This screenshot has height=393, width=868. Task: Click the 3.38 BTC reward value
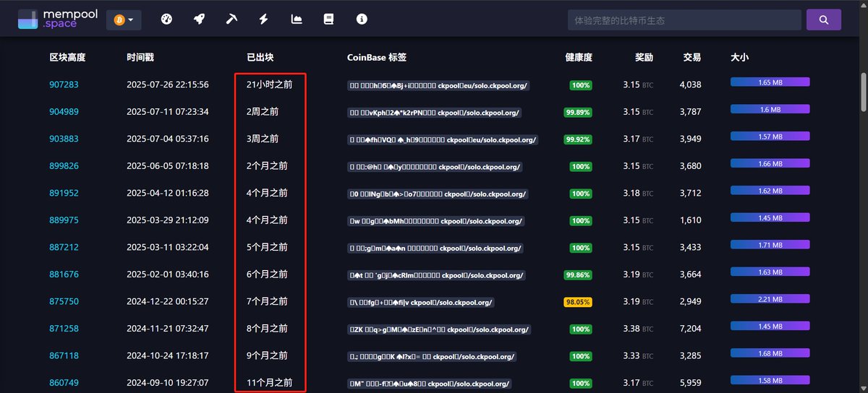tap(639, 329)
